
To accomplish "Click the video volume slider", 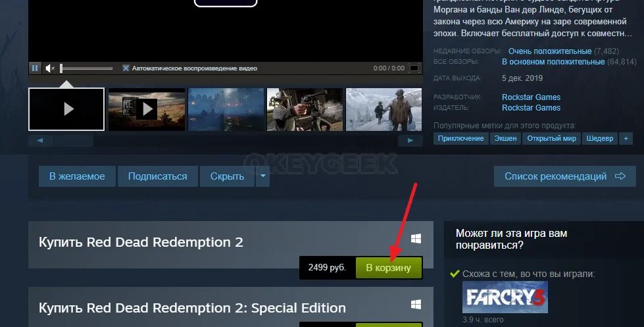I will click(x=86, y=68).
